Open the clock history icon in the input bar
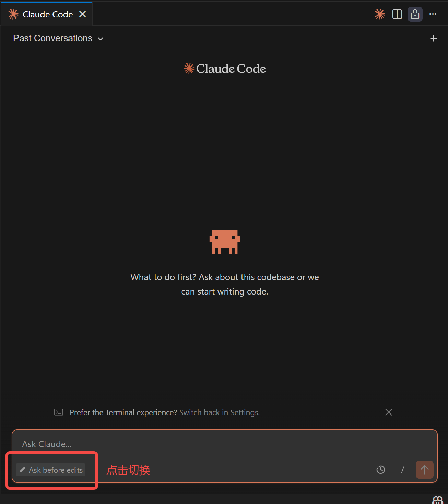The height and width of the screenshot is (504, 448). [x=381, y=470]
